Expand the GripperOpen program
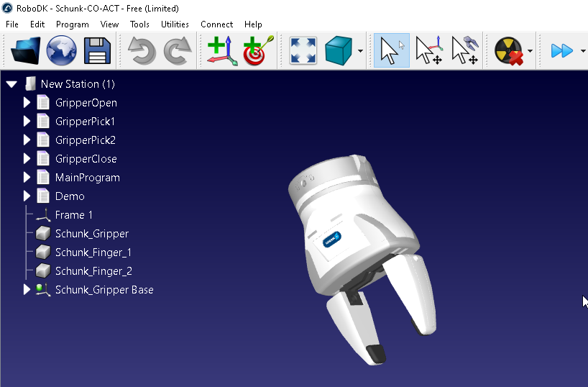588x387 pixels. (x=27, y=102)
